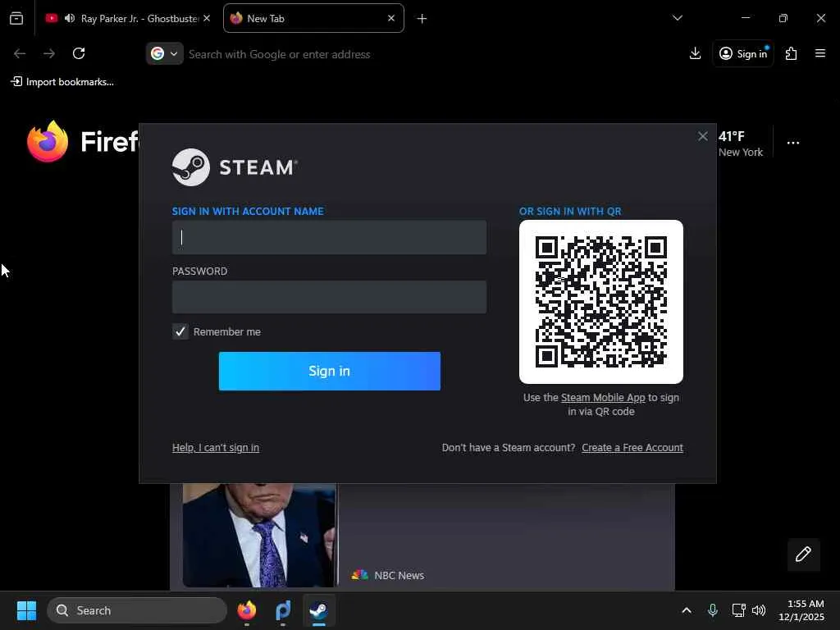
Task: Click the Steam password field
Action: coord(329,297)
